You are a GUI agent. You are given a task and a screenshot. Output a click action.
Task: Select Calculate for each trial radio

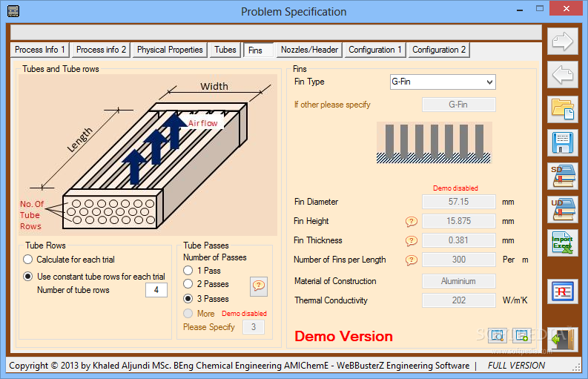27,260
